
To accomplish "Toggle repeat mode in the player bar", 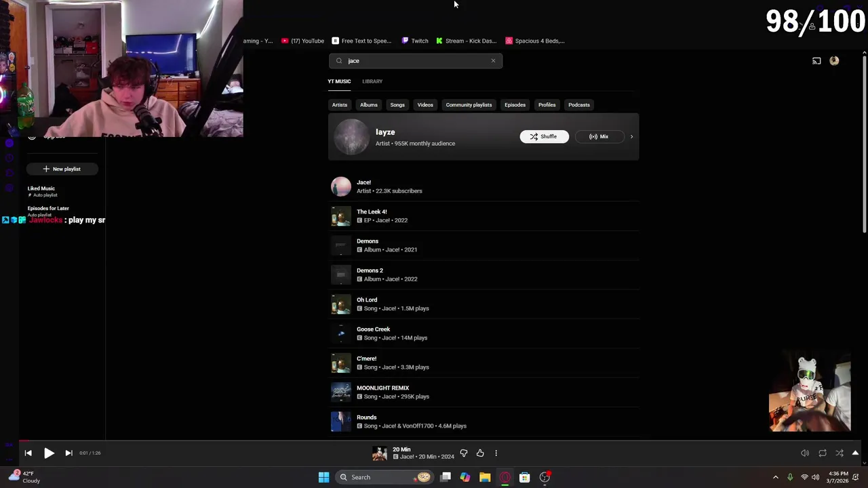I will tap(823, 453).
